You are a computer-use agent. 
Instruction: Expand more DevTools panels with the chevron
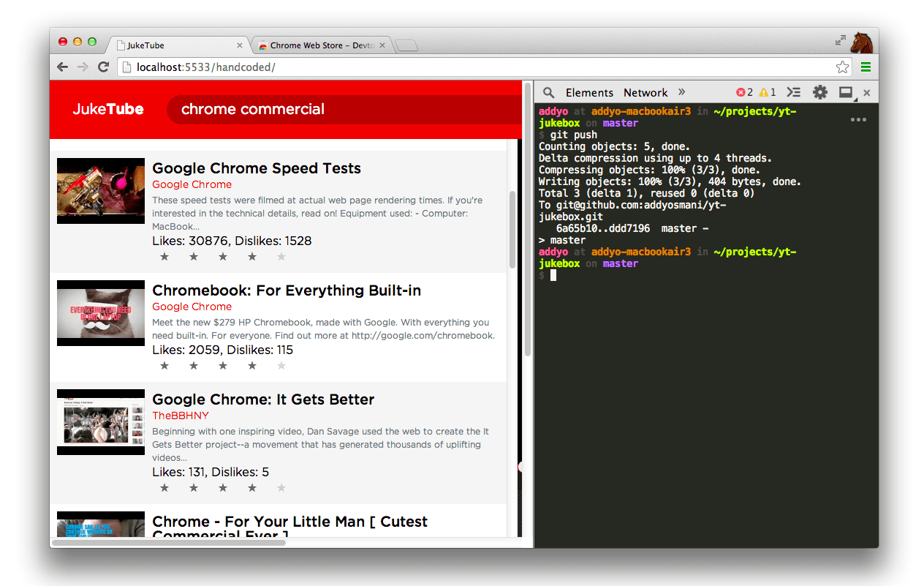click(681, 92)
